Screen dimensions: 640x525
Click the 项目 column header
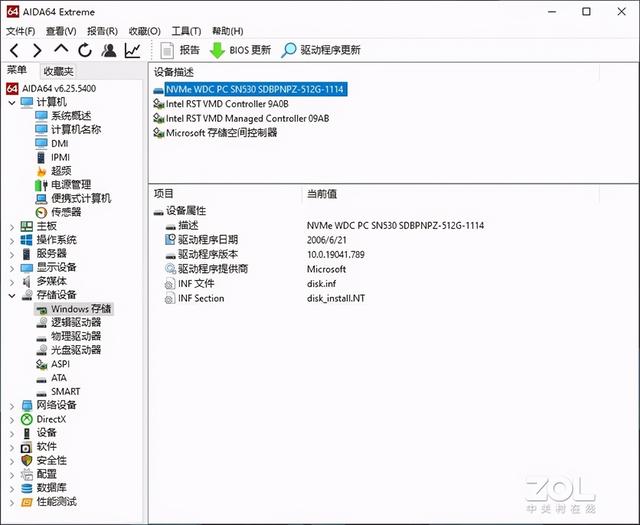pos(164,194)
